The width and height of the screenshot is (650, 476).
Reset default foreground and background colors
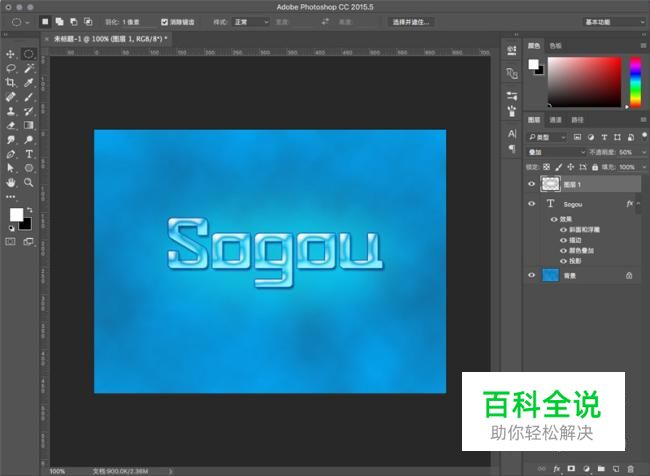[x=12, y=228]
